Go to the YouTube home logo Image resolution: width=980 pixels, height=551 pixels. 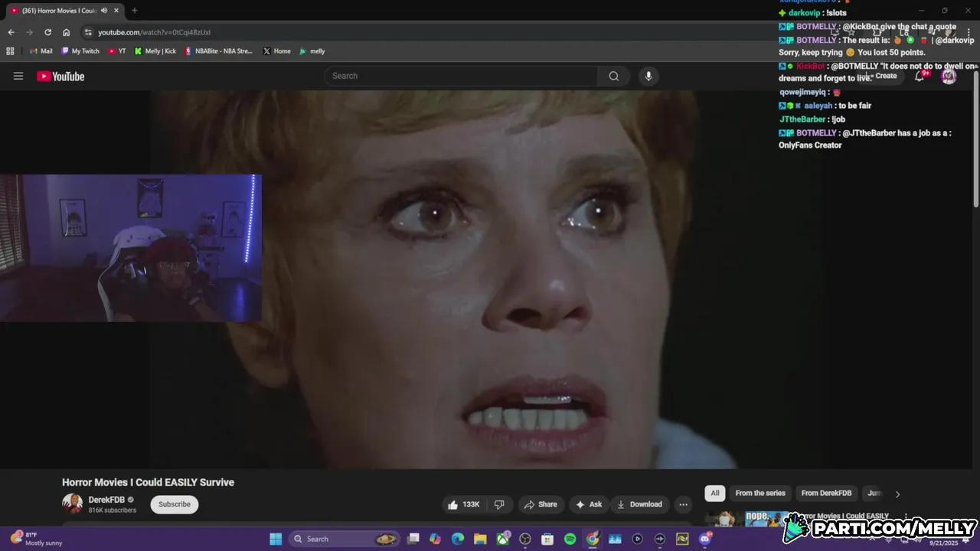(x=60, y=76)
